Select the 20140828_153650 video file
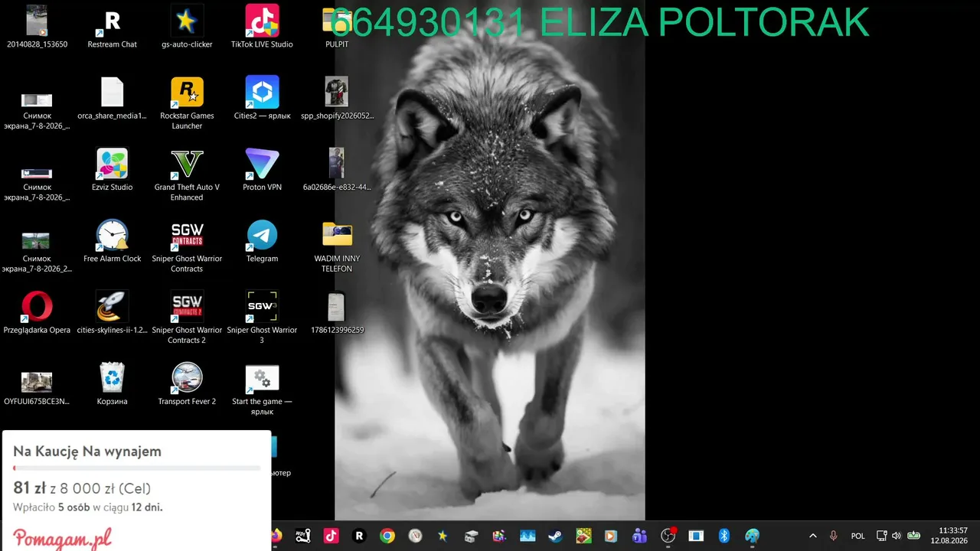Screen dimensions: 980x551 37,27
